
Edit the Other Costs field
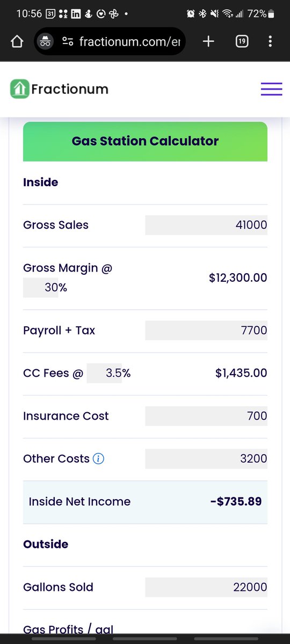[x=206, y=459]
